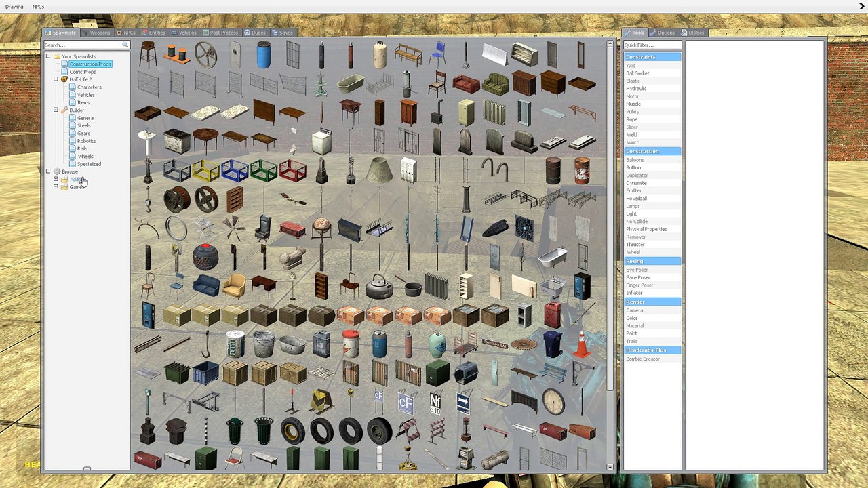
Task: Open the Comic Props spawnlist
Action: pos(83,72)
